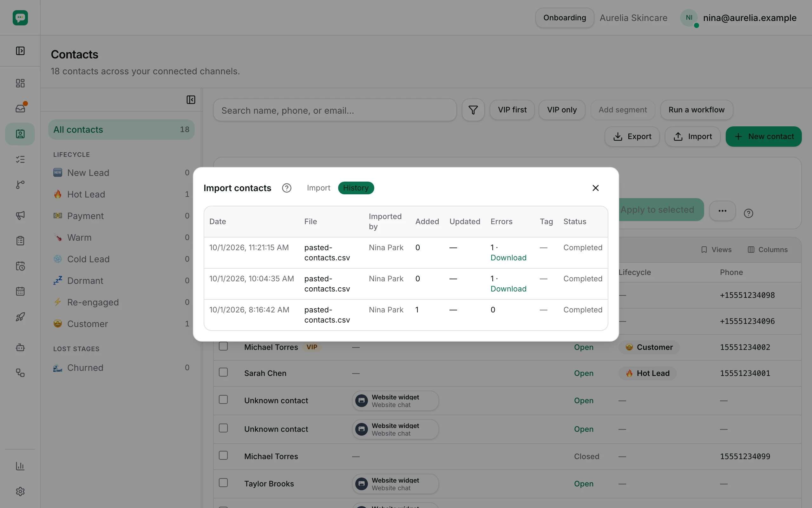
Task: Open the clipboard icon in sidebar
Action: click(x=20, y=241)
